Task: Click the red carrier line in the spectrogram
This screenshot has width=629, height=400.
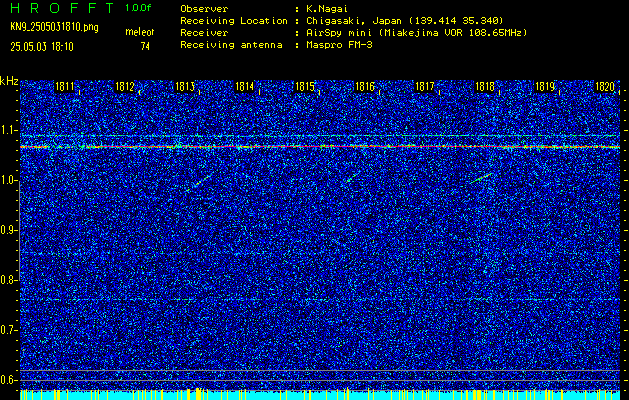Action: [320, 147]
